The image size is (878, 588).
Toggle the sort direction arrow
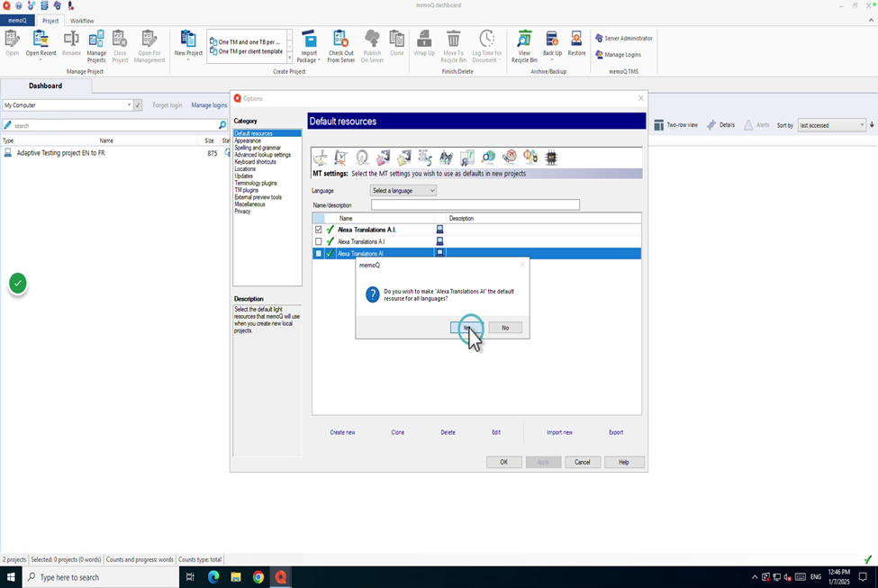872,125
